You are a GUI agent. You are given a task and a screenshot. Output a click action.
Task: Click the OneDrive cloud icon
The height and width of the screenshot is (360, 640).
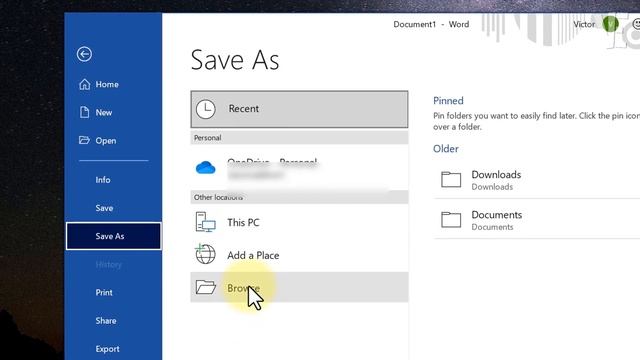(206, 167)
